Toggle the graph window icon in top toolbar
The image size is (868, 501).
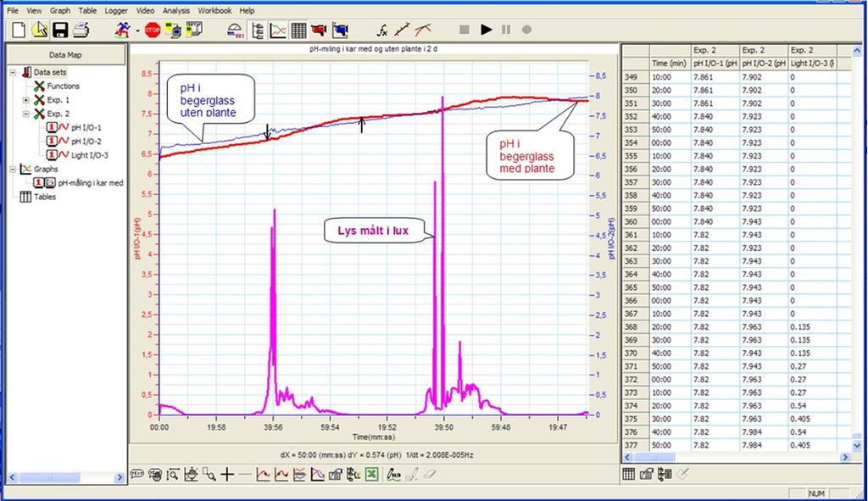click(278, 30)
